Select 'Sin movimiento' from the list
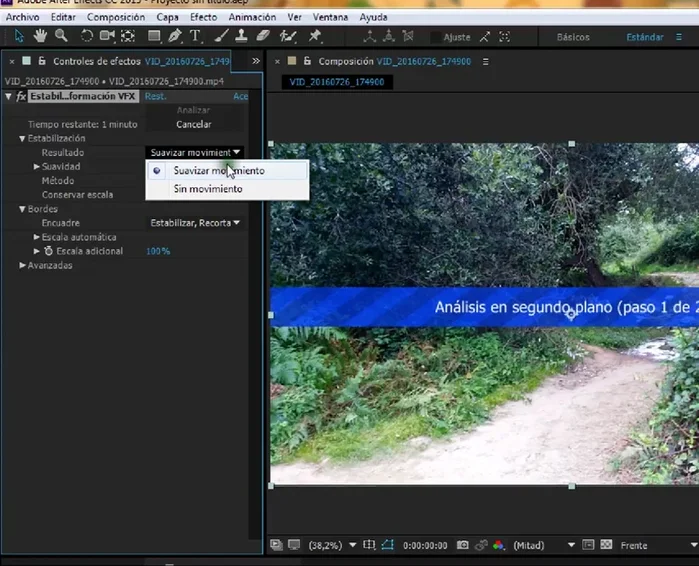The width and height of the screenshot is (699, 566). tap(207, 189)
